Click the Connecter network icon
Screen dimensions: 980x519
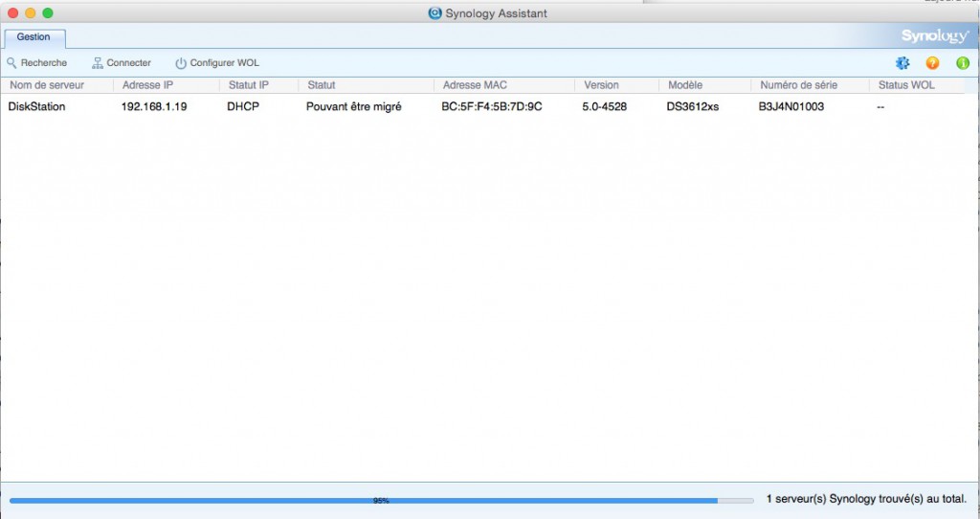coord(97,63)
